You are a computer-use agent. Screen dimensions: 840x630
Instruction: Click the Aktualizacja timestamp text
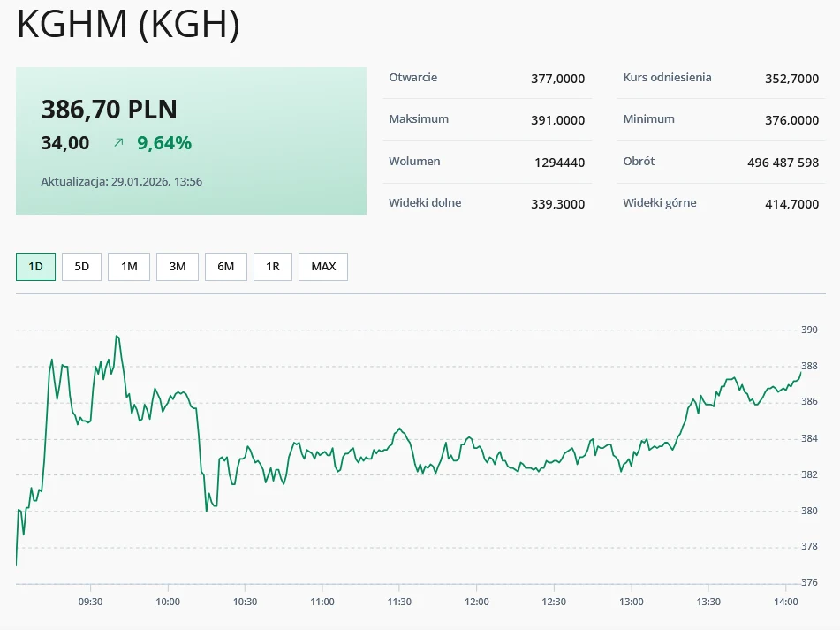pos(122,182)
